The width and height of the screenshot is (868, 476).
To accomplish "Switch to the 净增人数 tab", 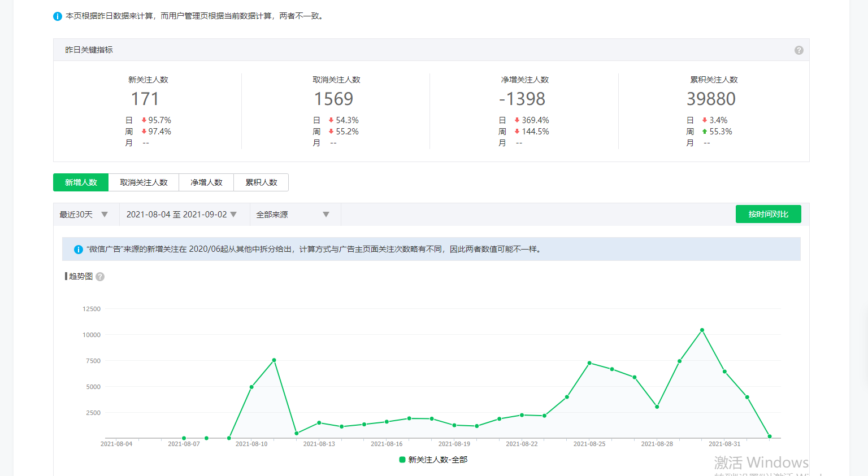I will click(206, 182).
